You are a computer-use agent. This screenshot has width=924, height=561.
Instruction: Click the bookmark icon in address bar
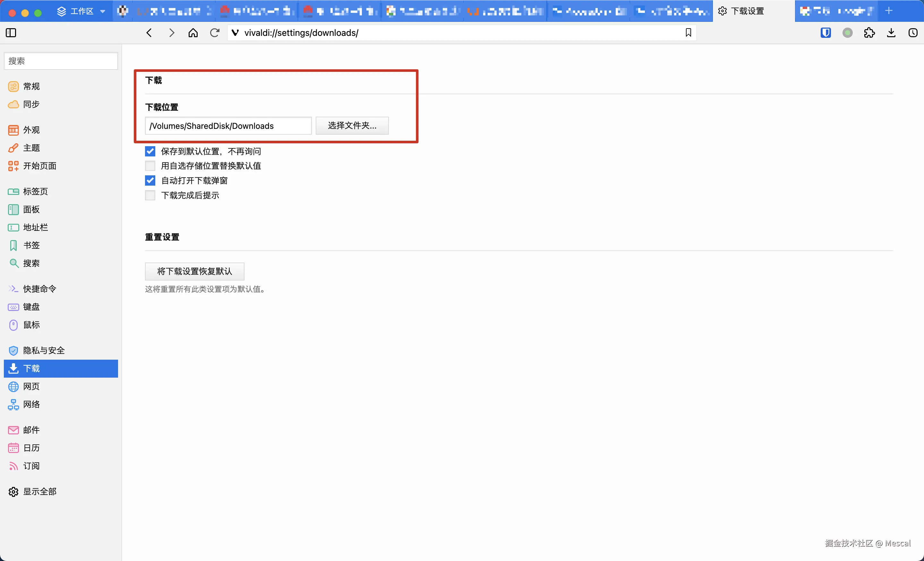click(x=688, y=33)
